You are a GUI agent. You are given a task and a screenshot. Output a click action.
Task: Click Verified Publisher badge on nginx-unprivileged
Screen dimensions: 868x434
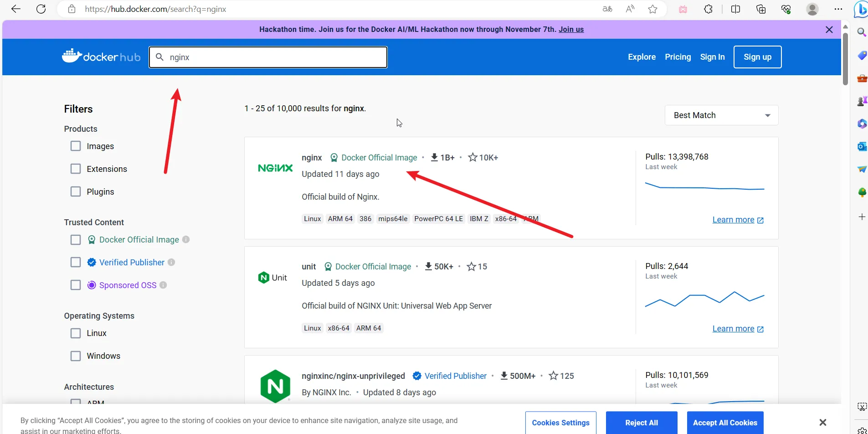tap(450, 376)
